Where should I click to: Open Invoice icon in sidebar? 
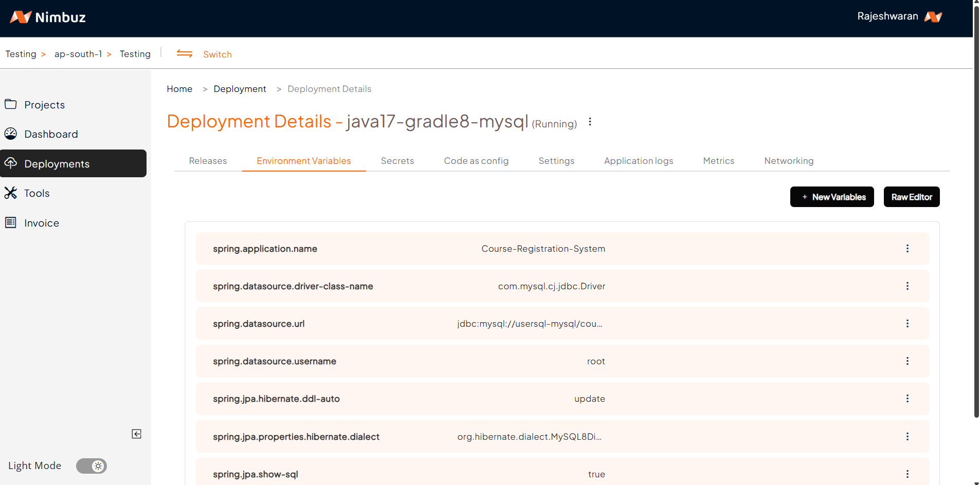point(11,222)
